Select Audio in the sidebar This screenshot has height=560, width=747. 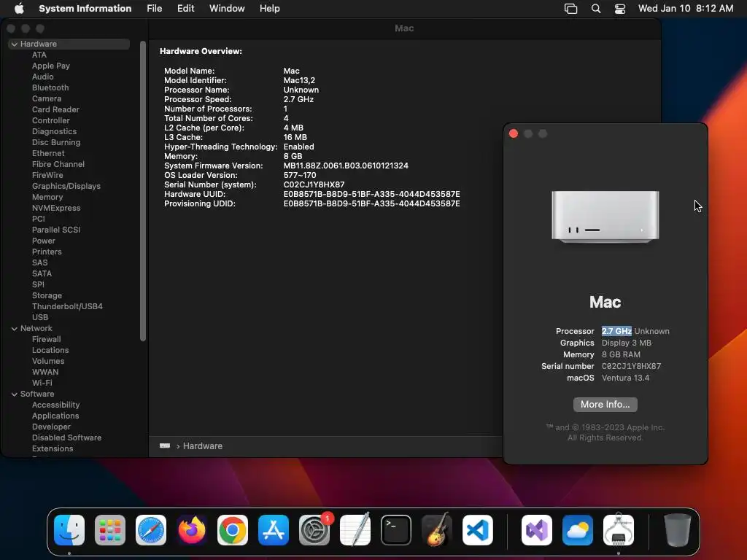pos(42,77)
